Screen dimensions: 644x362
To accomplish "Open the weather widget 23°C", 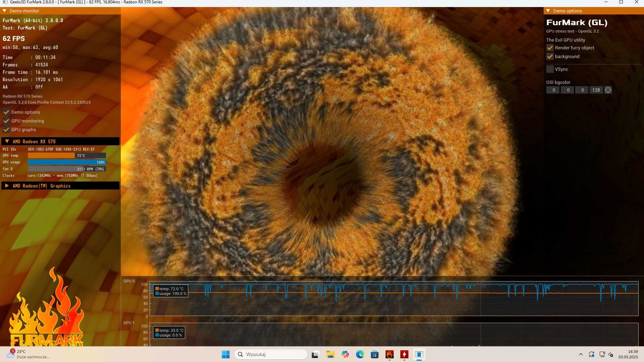I will 28,354.
